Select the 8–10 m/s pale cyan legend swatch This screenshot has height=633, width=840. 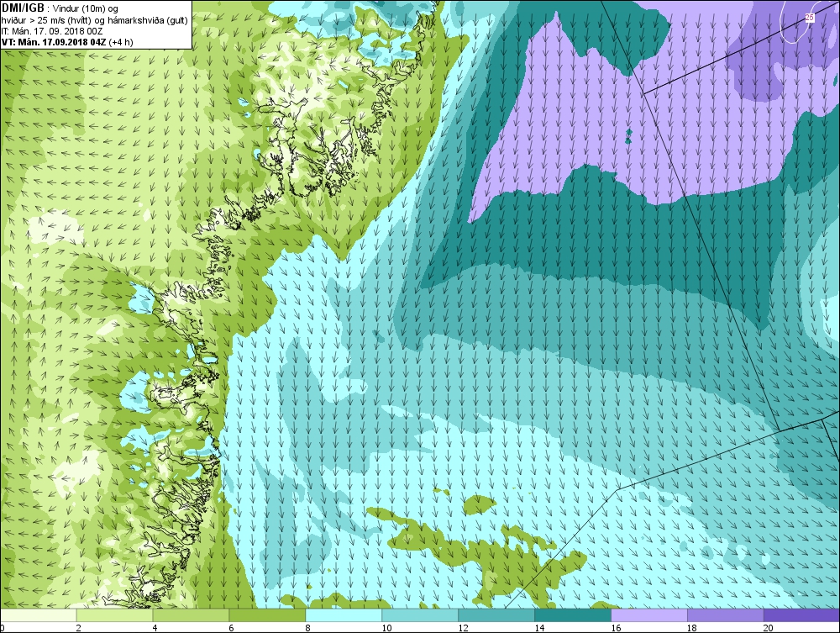(x=344, y=615)
